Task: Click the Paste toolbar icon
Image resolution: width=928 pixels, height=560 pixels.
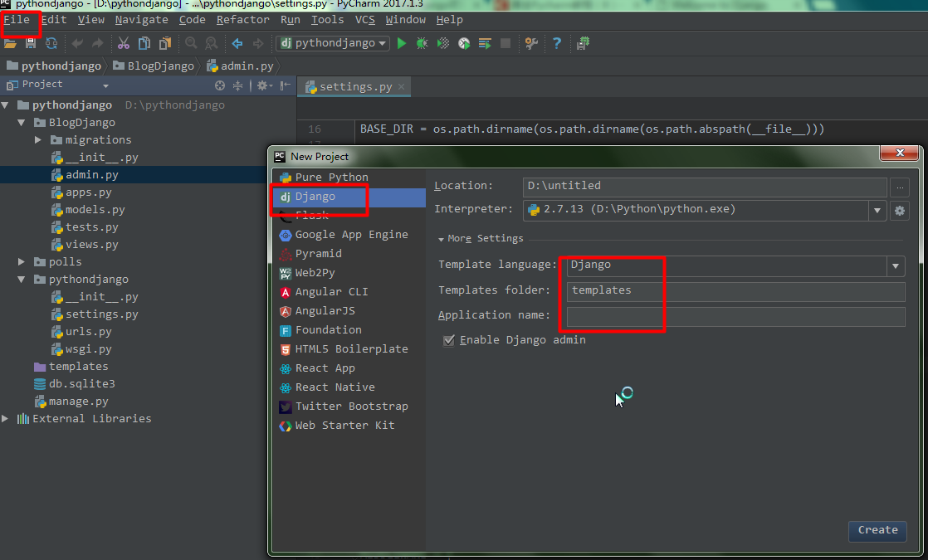Action: click(165, 43)
